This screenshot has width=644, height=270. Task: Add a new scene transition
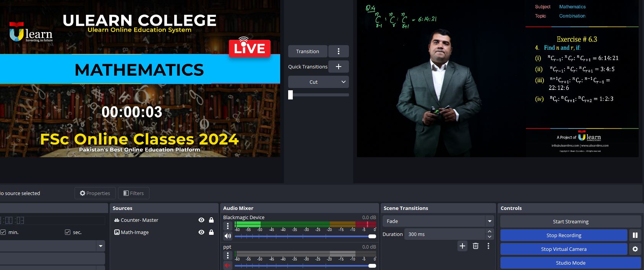pyautogui.click(x=462, y=246)
